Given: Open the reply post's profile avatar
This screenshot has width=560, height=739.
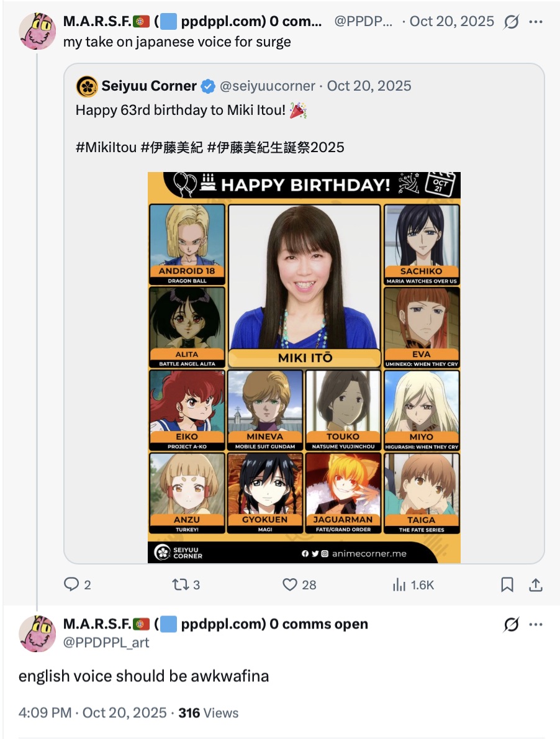Looking at the screenshot, I should [x=37, y=633].
